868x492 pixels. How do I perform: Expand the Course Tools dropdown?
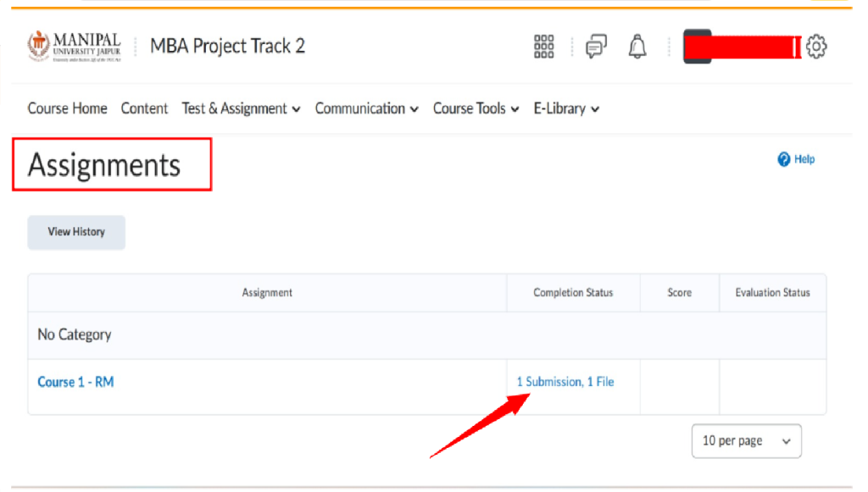pos(476,108)
